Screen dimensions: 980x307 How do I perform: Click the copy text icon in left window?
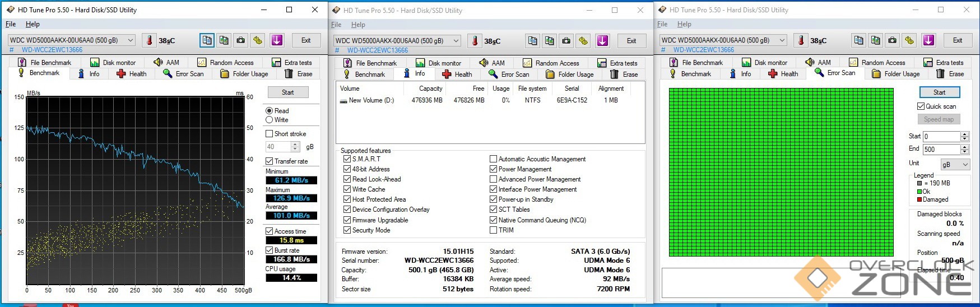207,40
